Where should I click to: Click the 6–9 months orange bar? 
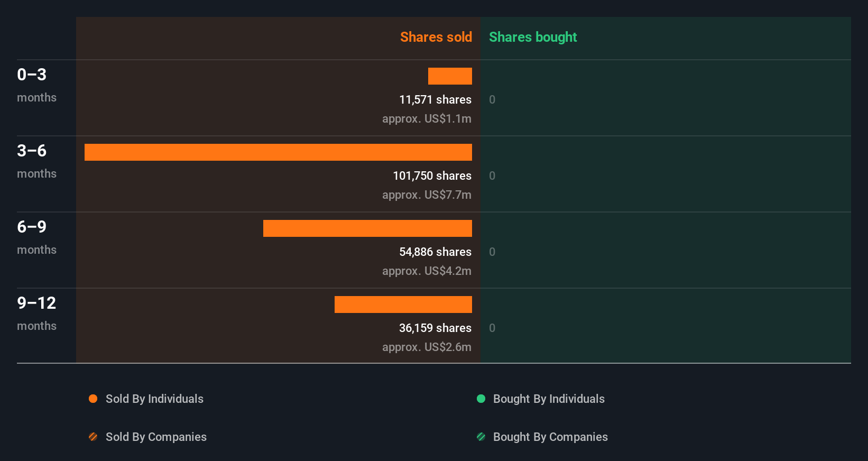(x=367, y=228)
